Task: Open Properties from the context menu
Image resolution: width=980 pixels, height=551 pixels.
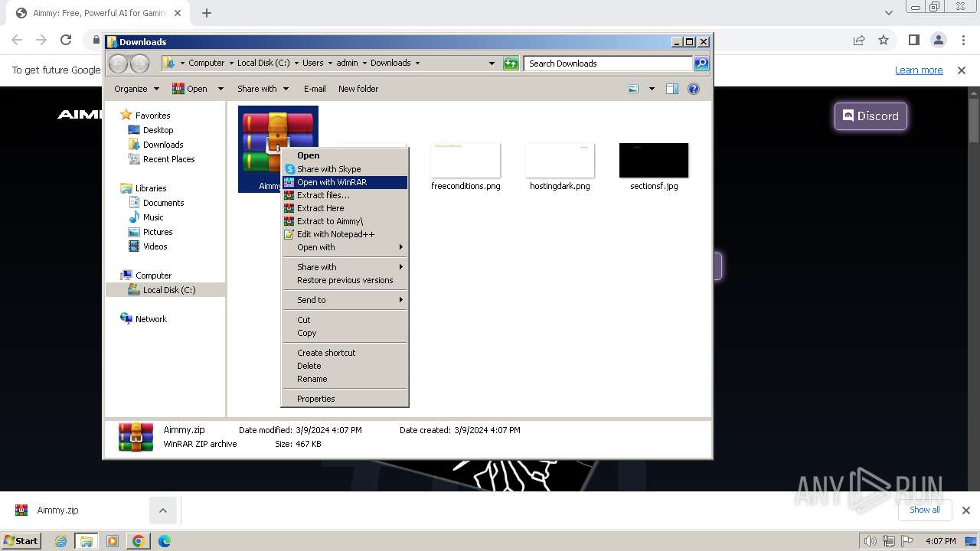Action: click(345, 399)
